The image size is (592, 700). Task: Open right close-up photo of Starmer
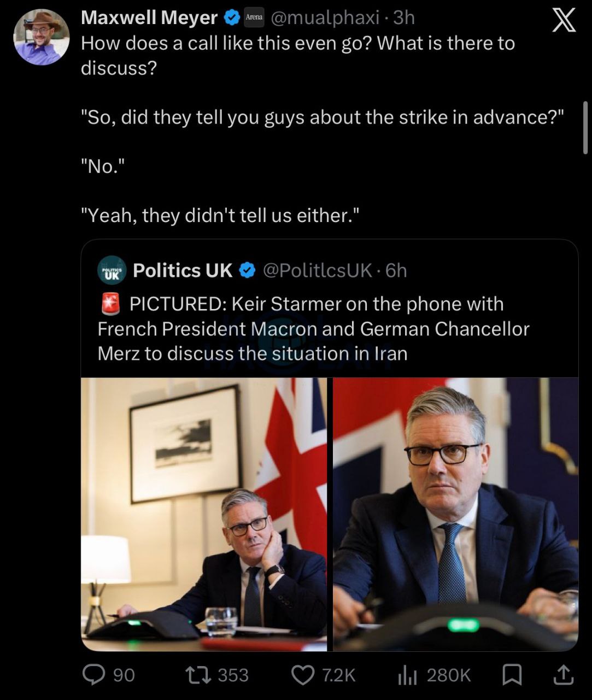click(x=455, y=514)
